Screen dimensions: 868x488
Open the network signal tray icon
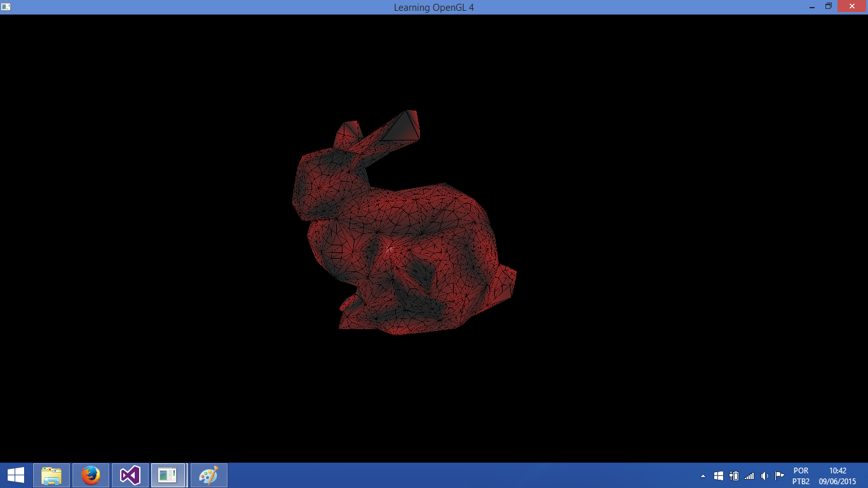[x=749, y=476]
